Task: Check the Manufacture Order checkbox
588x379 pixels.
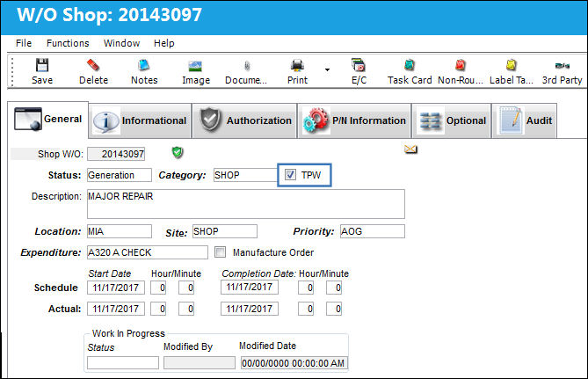Action: (x=220, y=251)
